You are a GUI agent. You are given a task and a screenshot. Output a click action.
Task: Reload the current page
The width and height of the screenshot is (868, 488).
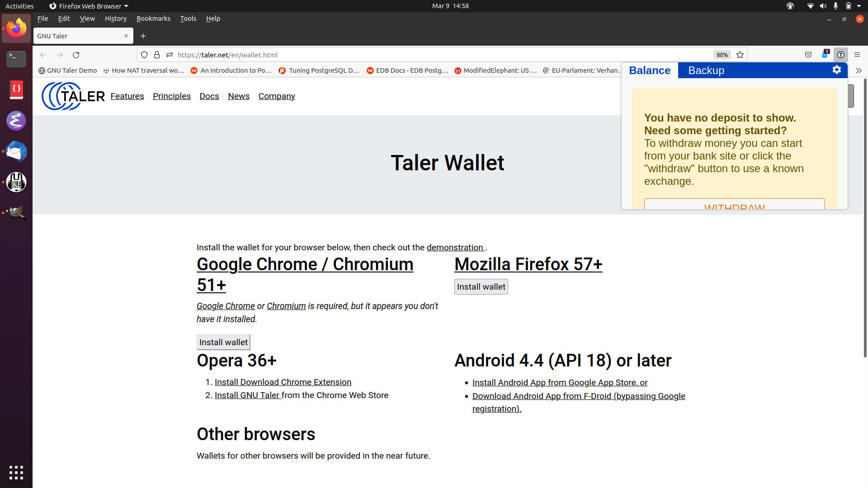(x=76, y=55)
